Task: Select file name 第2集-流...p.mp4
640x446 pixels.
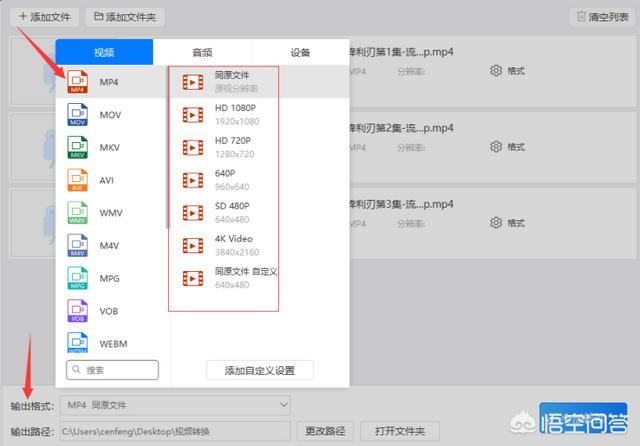Action: [402, 128]
